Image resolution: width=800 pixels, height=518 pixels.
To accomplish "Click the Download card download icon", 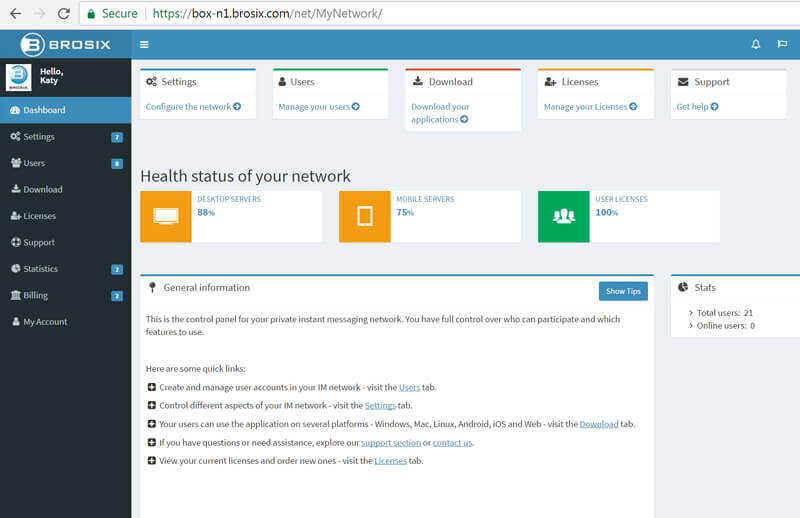I will [418, 81].
